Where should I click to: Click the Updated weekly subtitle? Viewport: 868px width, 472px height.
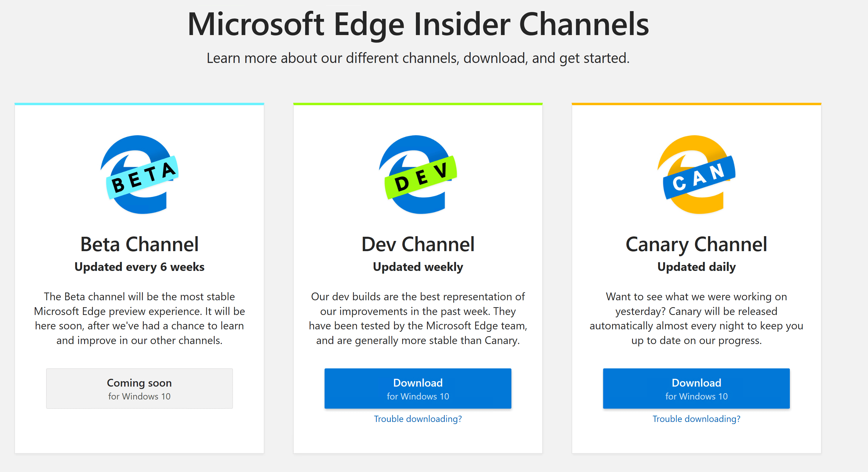(x=418, y=267)
